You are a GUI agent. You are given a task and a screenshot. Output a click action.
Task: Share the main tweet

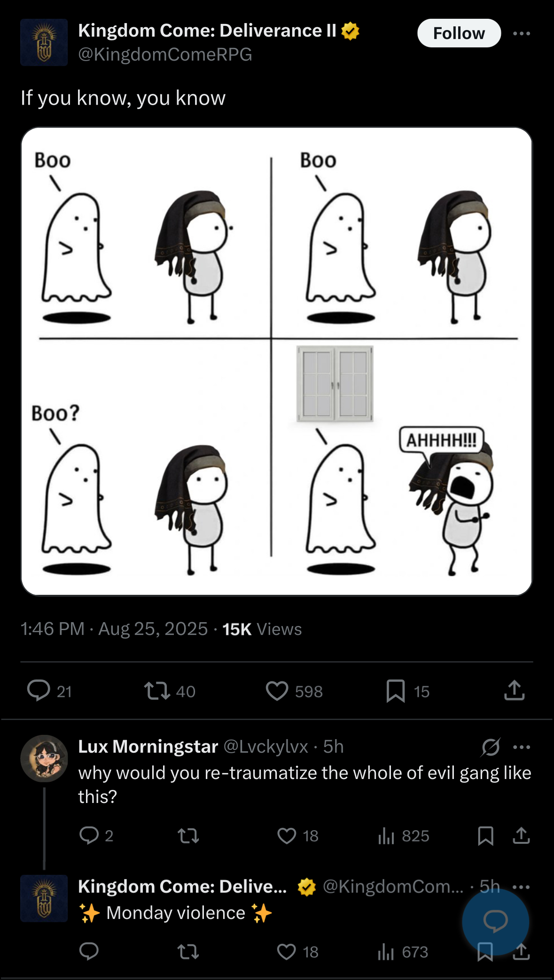(x=514, y=690)
